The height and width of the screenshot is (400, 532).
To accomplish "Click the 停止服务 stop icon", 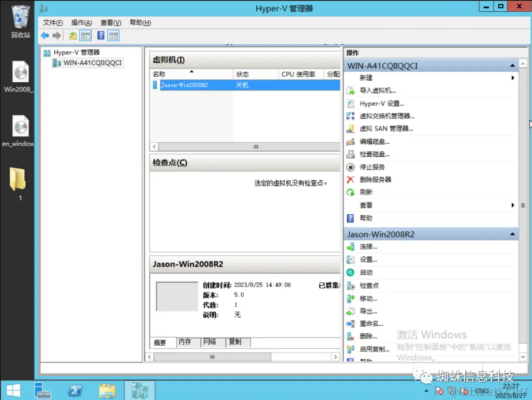I will 351,167.
